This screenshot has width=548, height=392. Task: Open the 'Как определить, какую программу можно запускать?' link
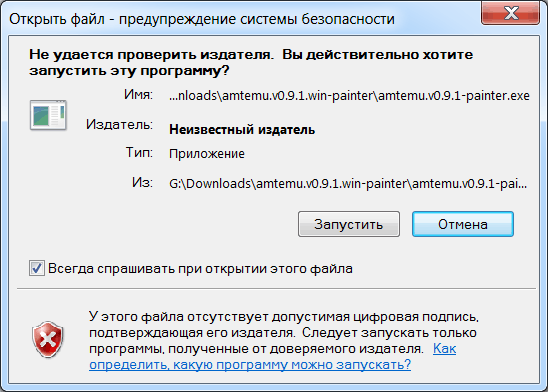tap(250, 364)
